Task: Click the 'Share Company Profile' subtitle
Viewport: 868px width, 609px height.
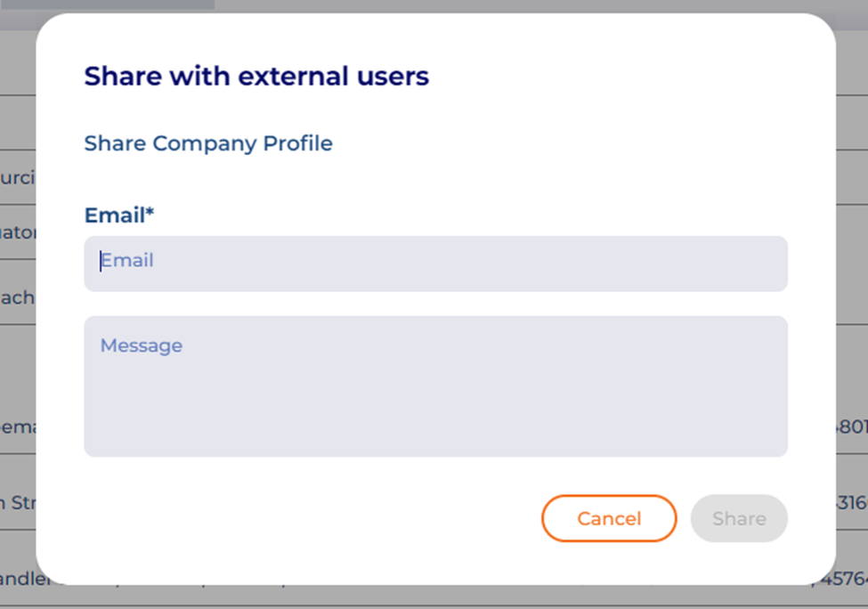Action: [208, 143]
